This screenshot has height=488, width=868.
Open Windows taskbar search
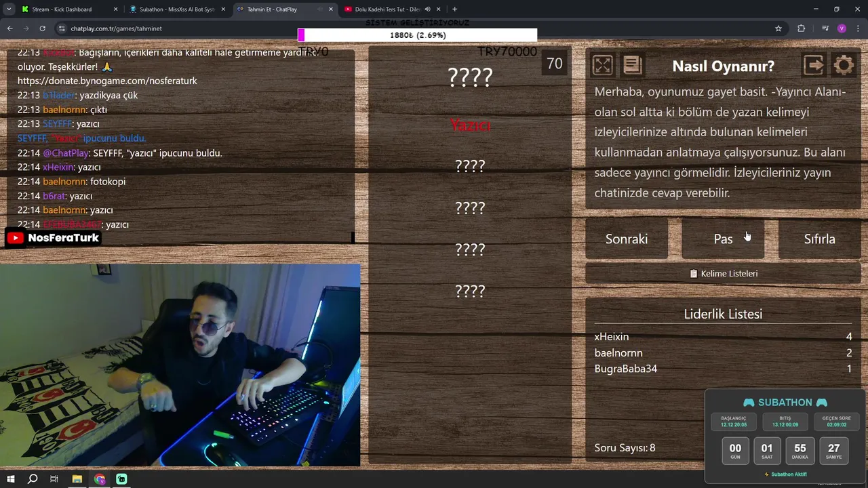click(x=33, y=479)
